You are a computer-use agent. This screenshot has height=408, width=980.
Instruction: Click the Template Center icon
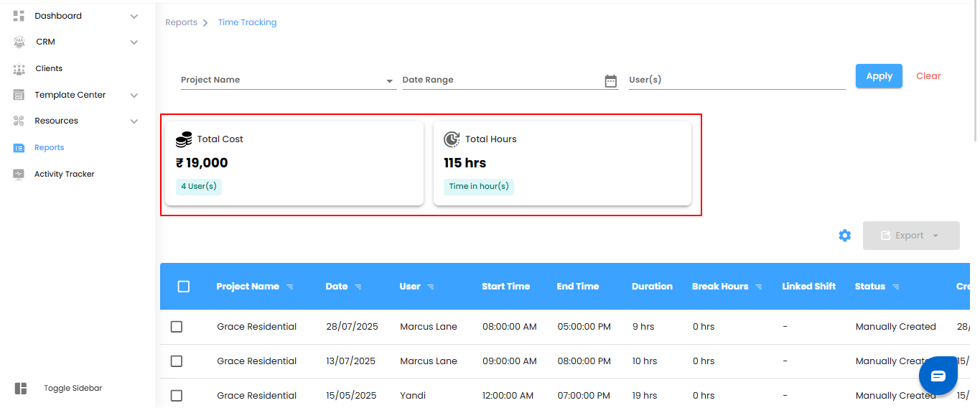pyautogui.click(x=19, y=95)
